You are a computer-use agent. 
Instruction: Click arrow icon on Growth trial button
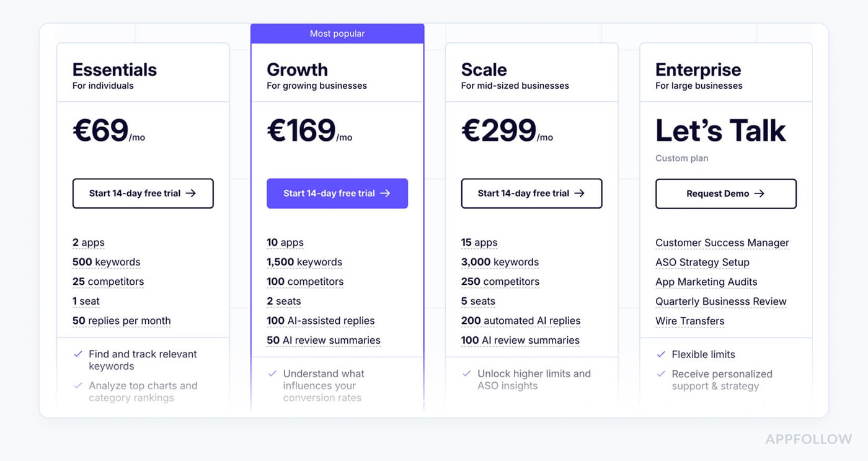pos(385,194)
